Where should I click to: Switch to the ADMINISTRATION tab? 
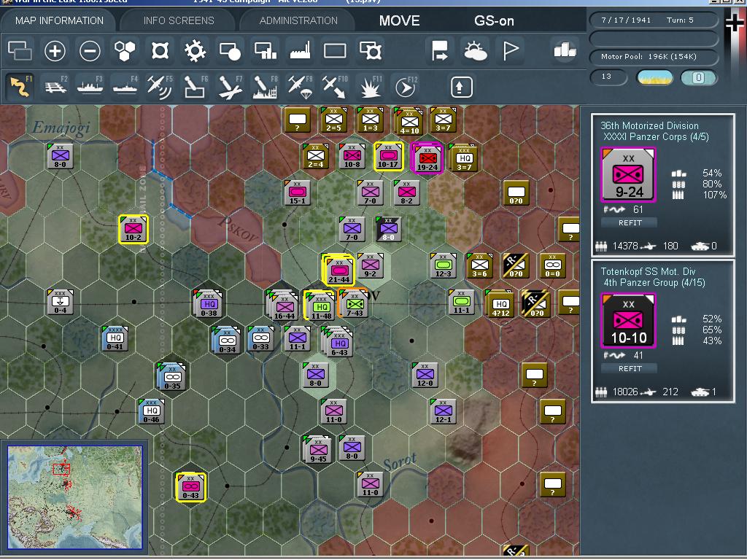click(298, 20)
